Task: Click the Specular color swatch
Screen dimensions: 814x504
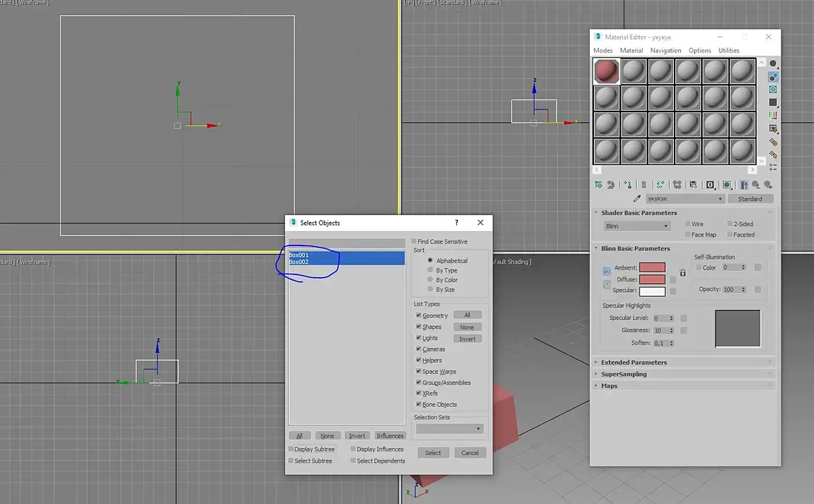Action: point(652,291)
